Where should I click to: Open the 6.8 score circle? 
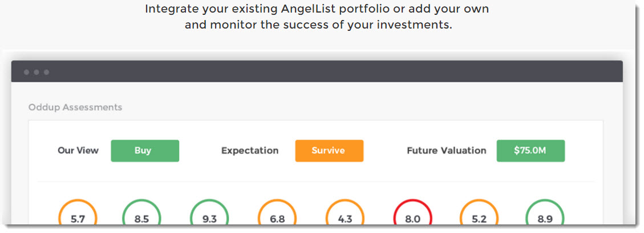click(277, 218)
